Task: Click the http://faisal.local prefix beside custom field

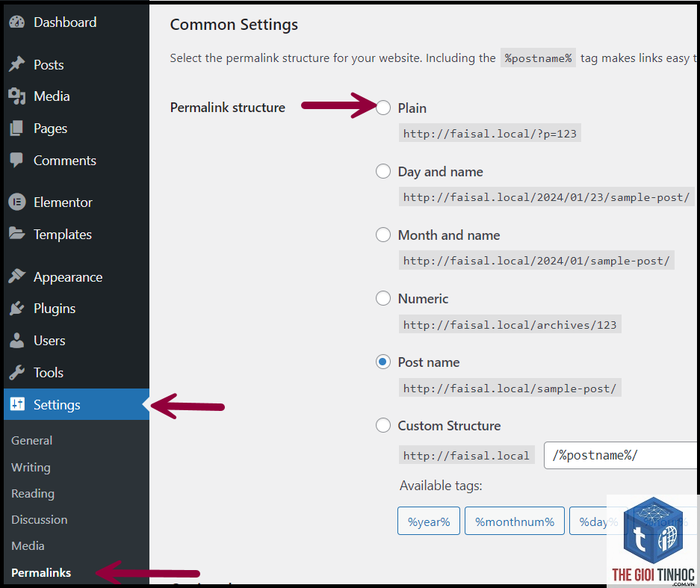Action: tap(466, 455)
